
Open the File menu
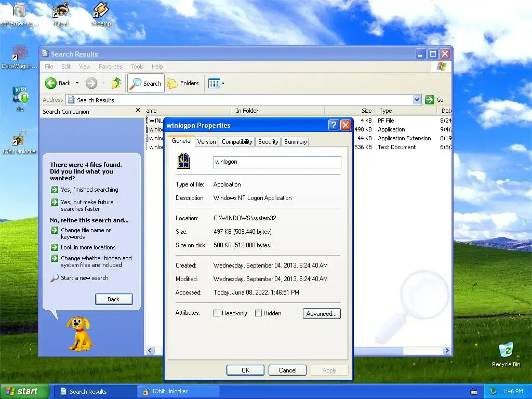(49, 66)
